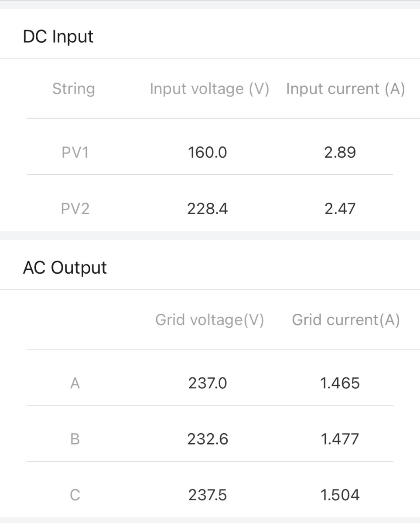Tap phase A grid voltage 237.0
The image size is (420, 523).
(207, 384)
